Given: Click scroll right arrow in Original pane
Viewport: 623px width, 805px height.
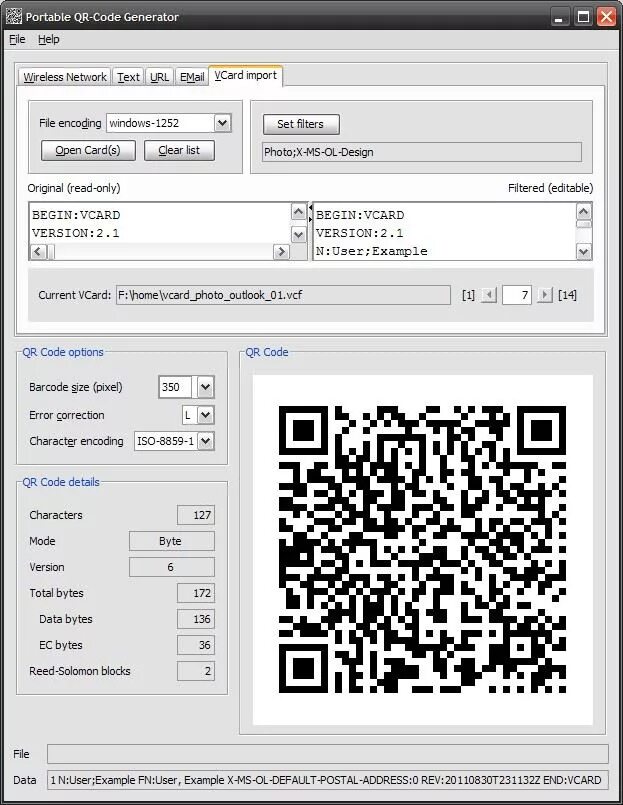Looking at the screenshot, I should tap(281, 252).
